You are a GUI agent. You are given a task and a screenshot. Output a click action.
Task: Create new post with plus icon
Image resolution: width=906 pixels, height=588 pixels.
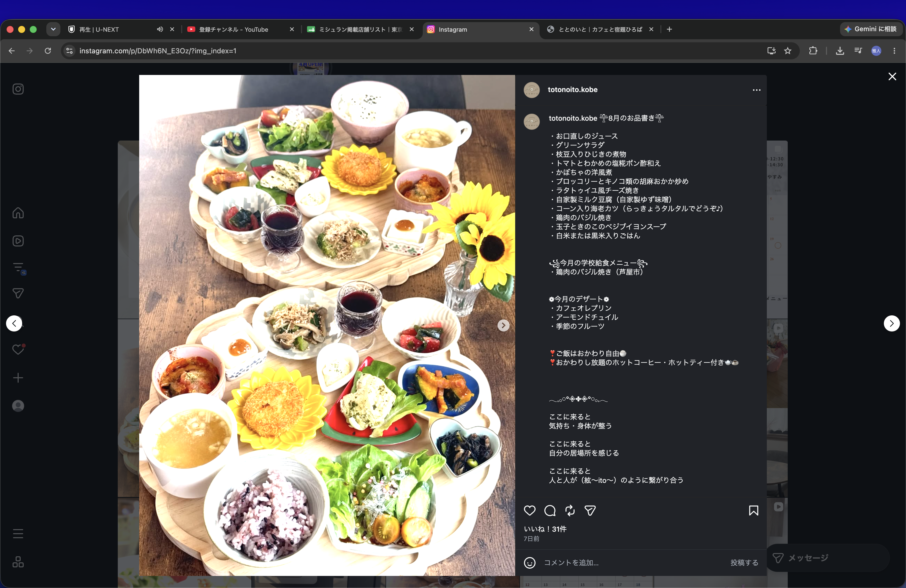pyautogui.click(x=18, y=378)
